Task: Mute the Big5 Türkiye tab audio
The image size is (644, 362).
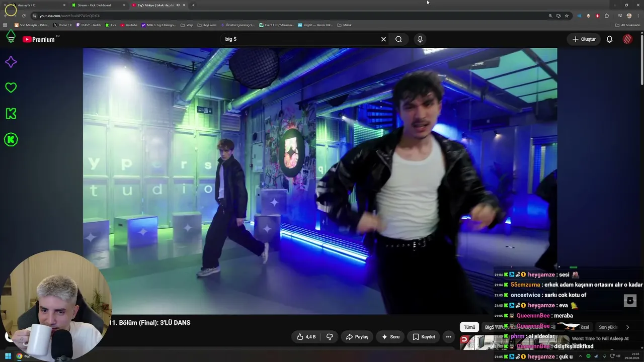Action: click(178, 5)
